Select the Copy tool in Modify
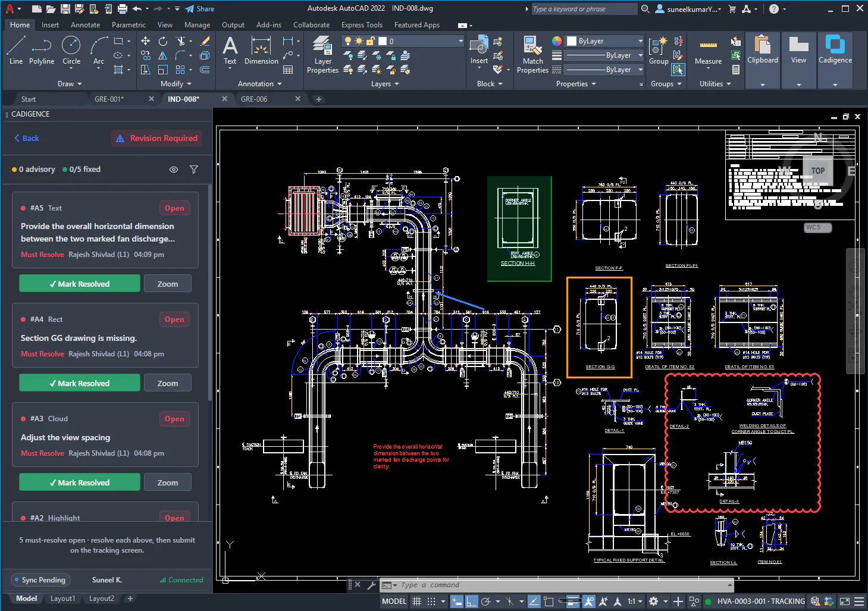Viewport: 868px width, 611px height. click(145, 55)
